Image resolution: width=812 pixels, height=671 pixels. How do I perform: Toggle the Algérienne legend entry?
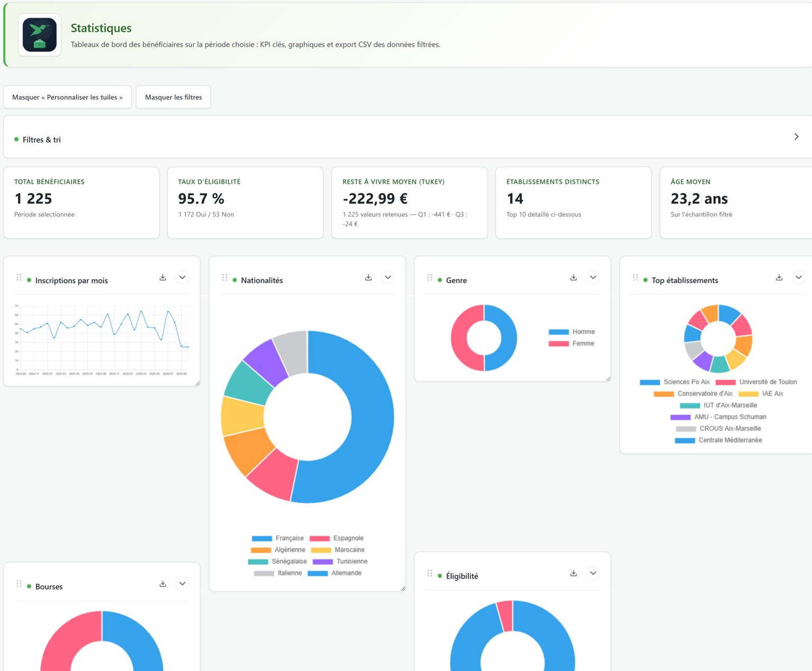click(x=278, y=550)
